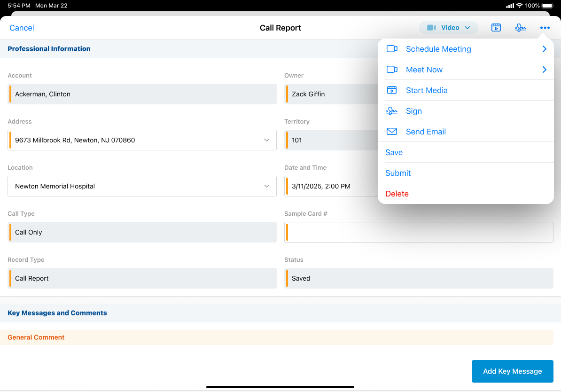The height and width of the screenshot is (392, 561).
Task: Expand the Address dropdown chevron
Action: coord(266,140)
